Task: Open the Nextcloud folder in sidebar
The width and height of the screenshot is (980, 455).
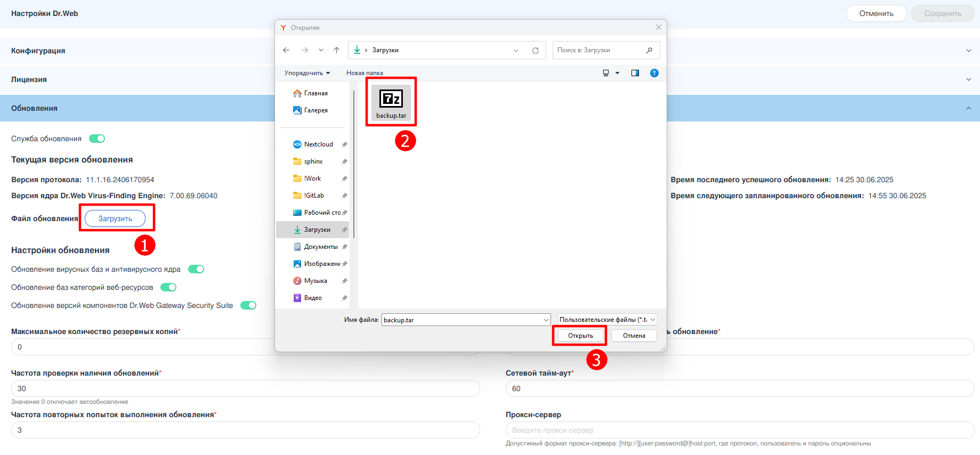Action: pyautogui.click(x=318, y=144)
